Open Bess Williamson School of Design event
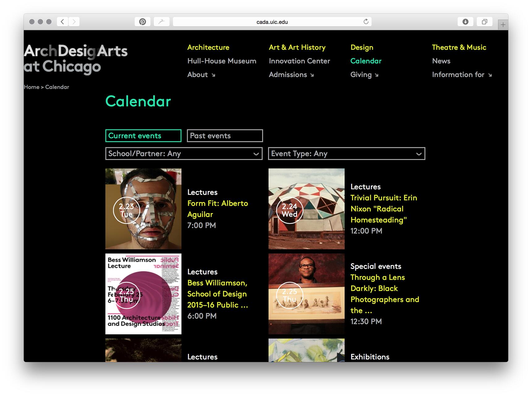 218,294
